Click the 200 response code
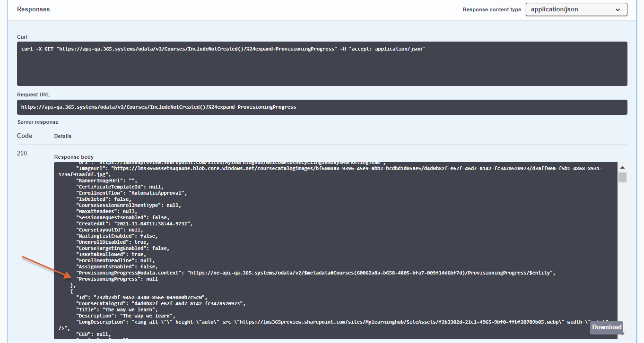Viewport: 644px width, 343px height. [22, 153]
